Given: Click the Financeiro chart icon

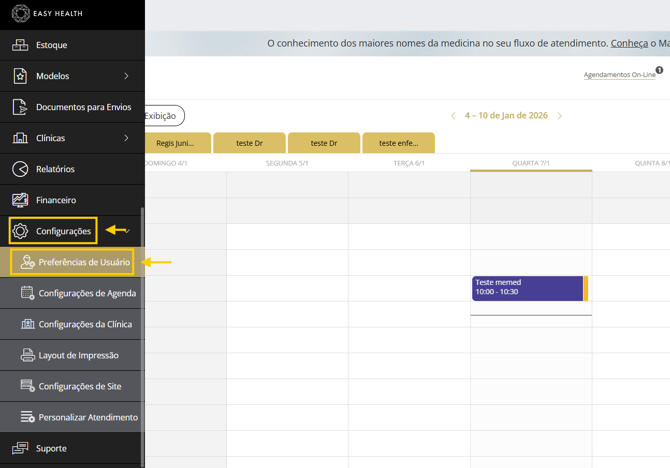Looking at the screenshot, I should (20, 200).
